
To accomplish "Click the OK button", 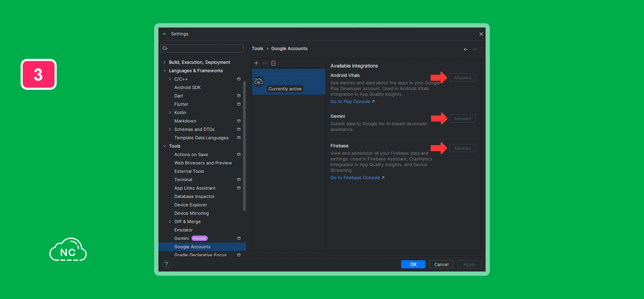I will 413,265.
